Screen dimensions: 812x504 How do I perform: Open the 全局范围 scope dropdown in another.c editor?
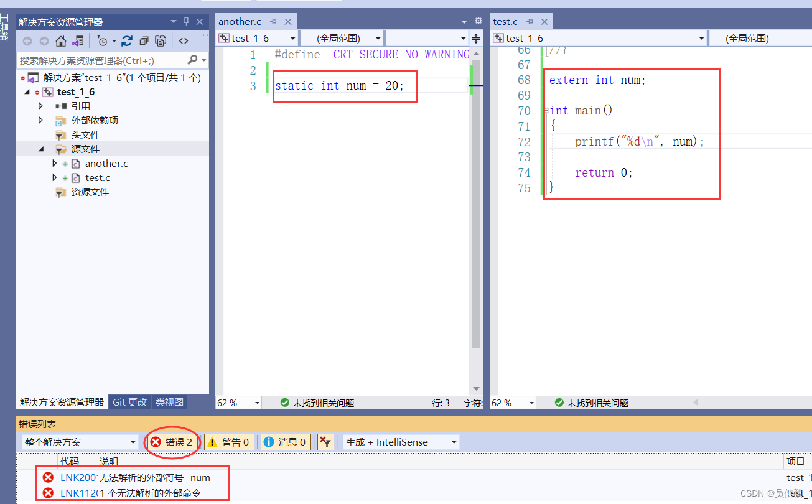[x=342, y=39]
